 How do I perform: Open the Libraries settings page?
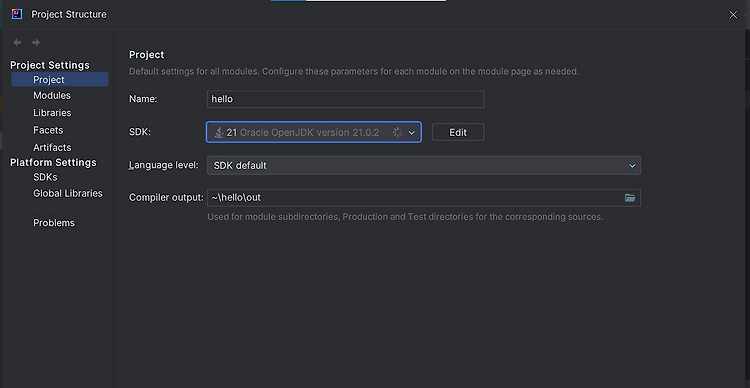click(52, 113)
